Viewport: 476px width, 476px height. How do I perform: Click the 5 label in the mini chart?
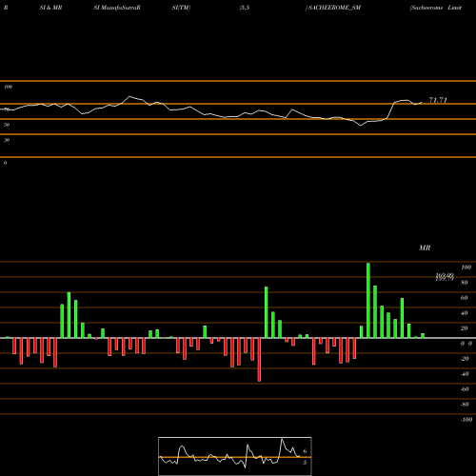coord(305,463)
